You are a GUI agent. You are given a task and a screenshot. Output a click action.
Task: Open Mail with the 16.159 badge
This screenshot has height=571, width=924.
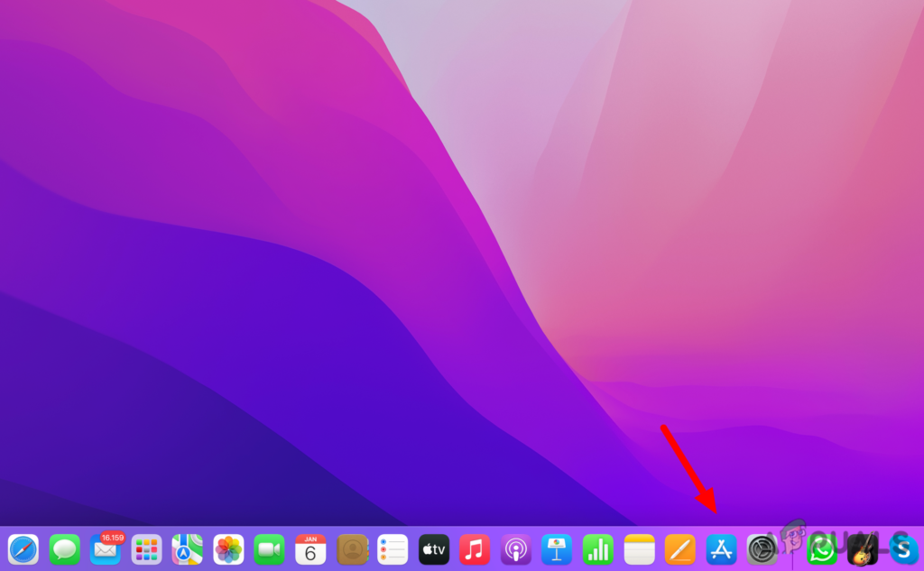click(106, 549)
